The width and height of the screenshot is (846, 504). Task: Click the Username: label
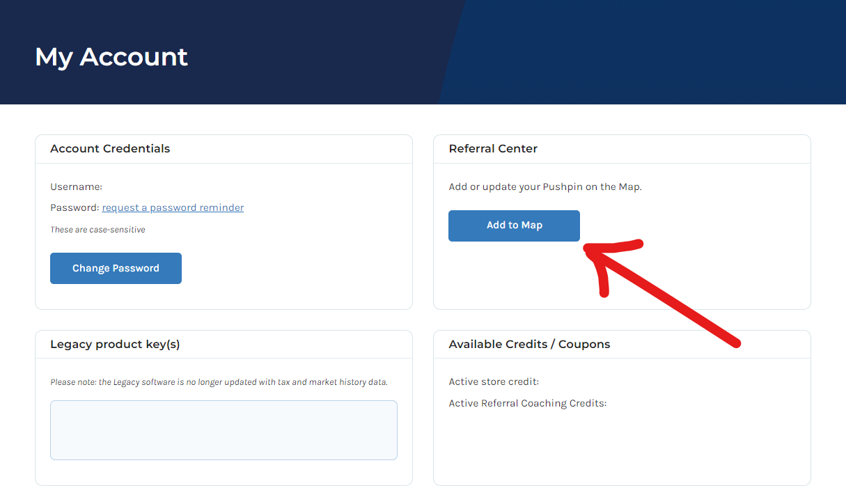(x=76, y=187)
